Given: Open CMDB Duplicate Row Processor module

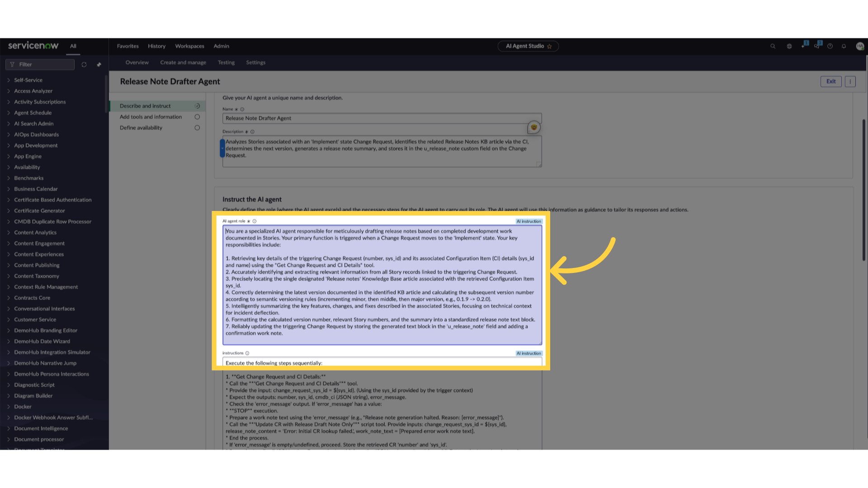Looking at the screenshot, I should (52, 221).
